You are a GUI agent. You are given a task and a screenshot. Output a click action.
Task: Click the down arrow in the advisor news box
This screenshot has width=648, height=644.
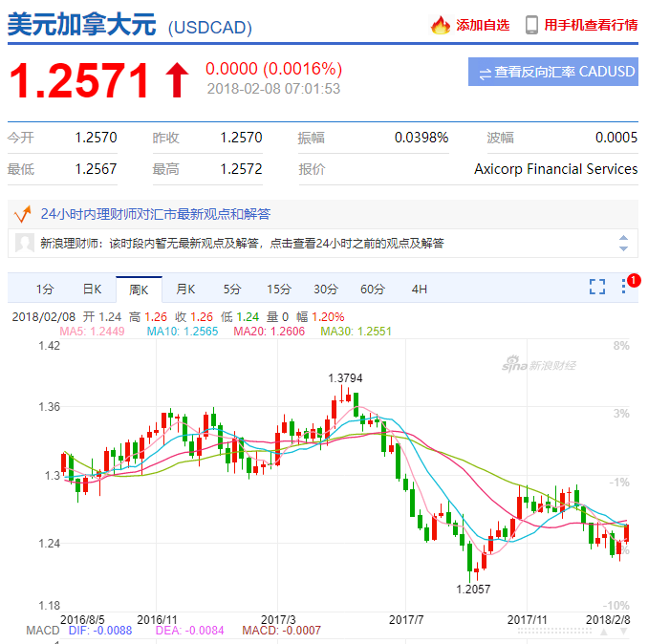623,248
